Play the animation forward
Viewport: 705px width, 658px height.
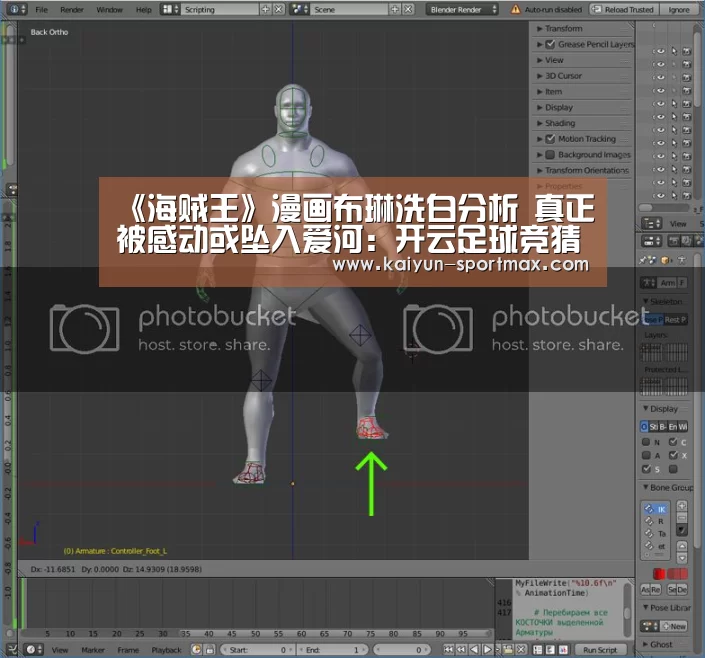point(487,649)
